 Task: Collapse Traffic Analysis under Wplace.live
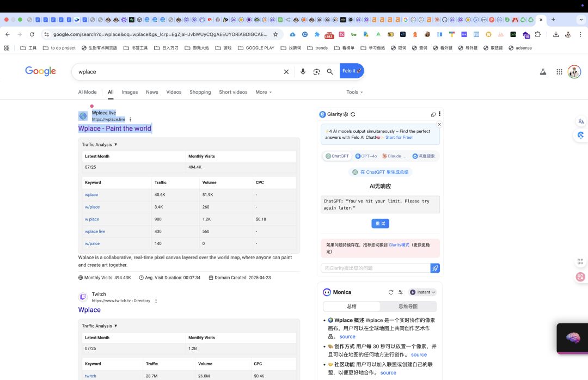(100, 145)
